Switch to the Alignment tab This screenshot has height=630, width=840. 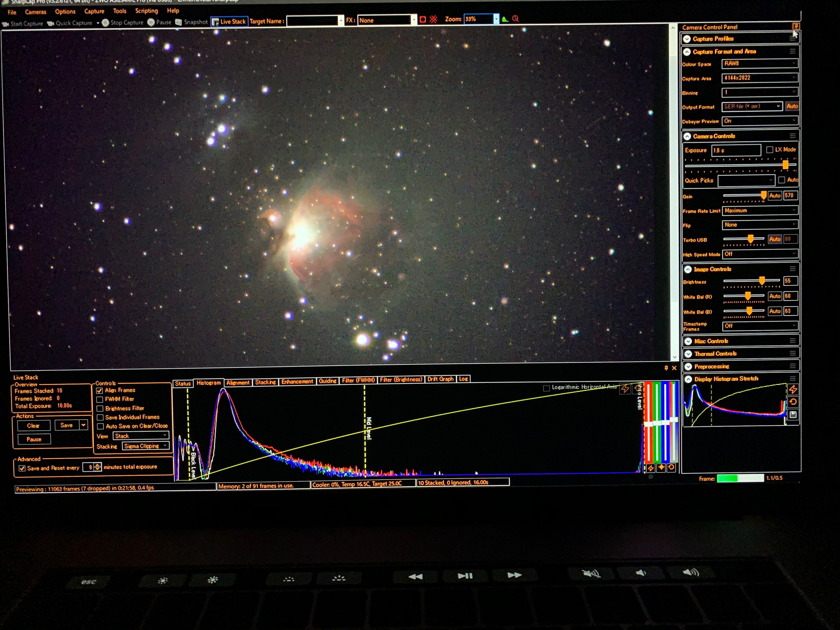pos(238,382)
